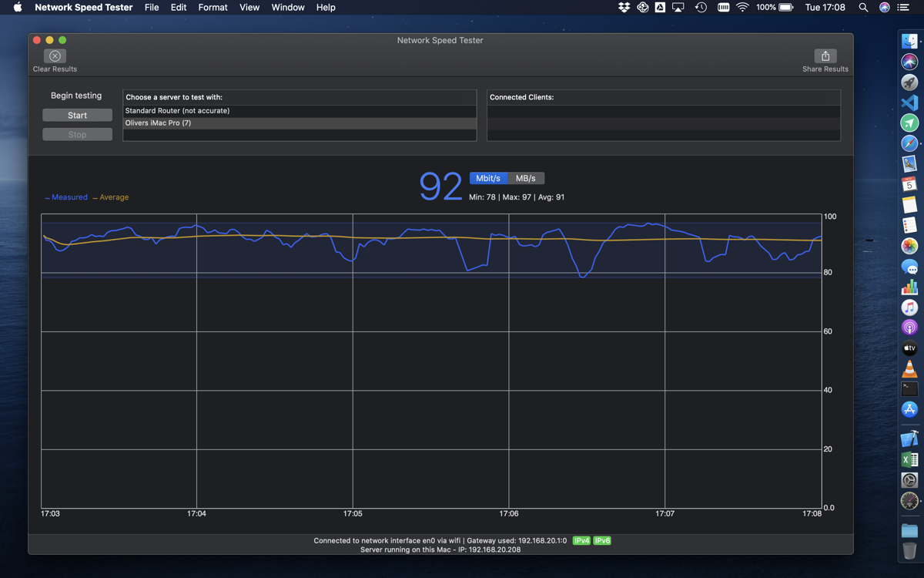Click the Clear Results icon
This screenshot has width=924, height=578.
55,56
